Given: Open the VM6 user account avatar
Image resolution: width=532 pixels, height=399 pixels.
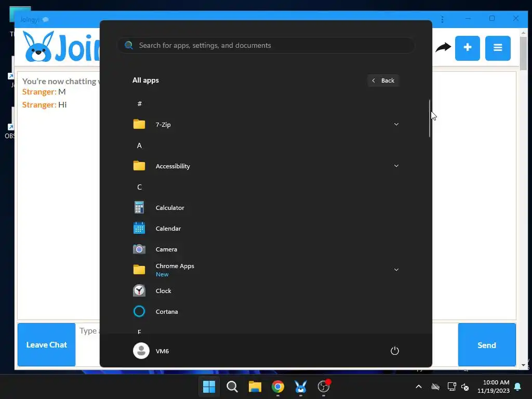Looking at the screenshot, I should 141,351.
